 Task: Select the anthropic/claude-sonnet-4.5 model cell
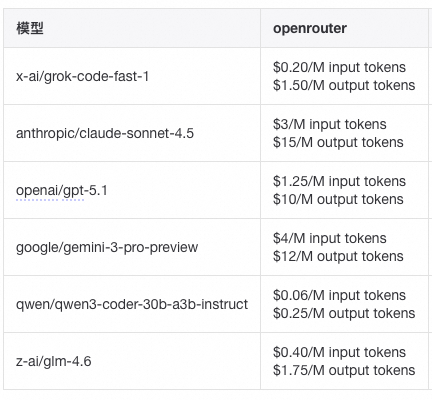132,133
